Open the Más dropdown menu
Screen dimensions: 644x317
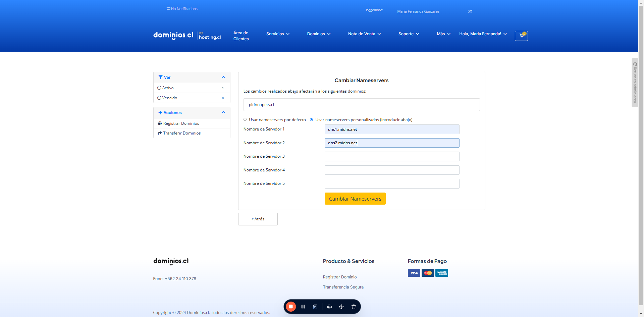click(x=444, y=34)
